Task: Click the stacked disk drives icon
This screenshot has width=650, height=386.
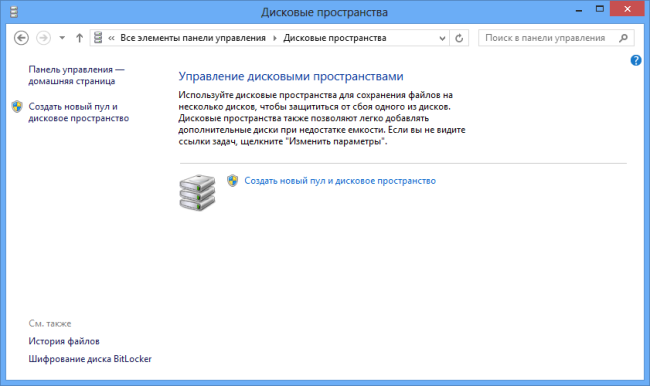Action: (197, 192)
